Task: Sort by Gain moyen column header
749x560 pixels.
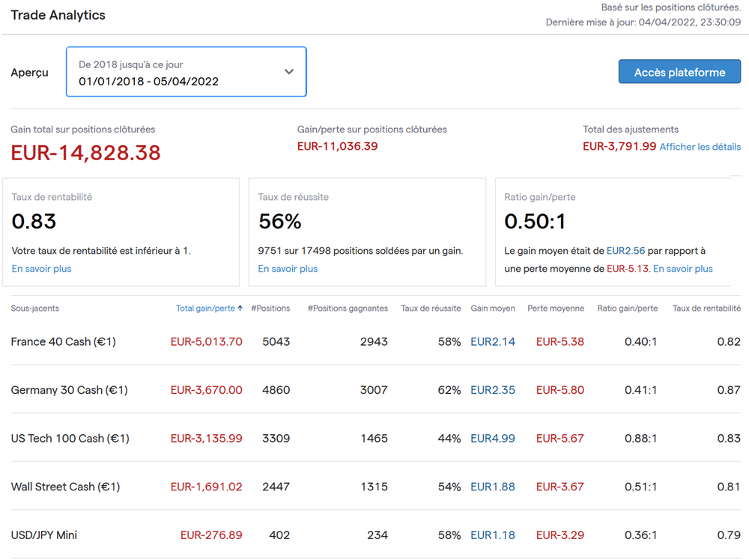Action: (x=493, y=308)
